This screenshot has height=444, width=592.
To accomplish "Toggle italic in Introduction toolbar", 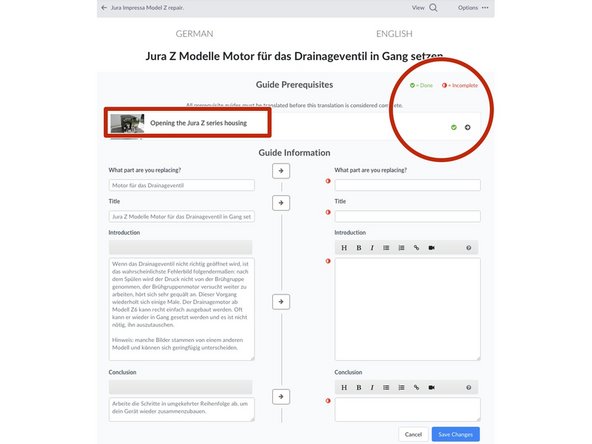I will pyautogui.click(x=372, y=248).
